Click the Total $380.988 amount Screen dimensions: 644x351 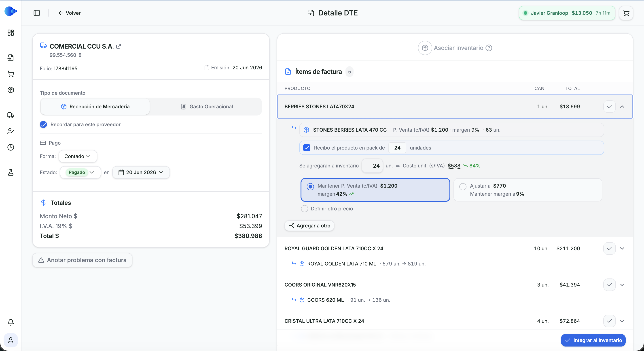248,236
